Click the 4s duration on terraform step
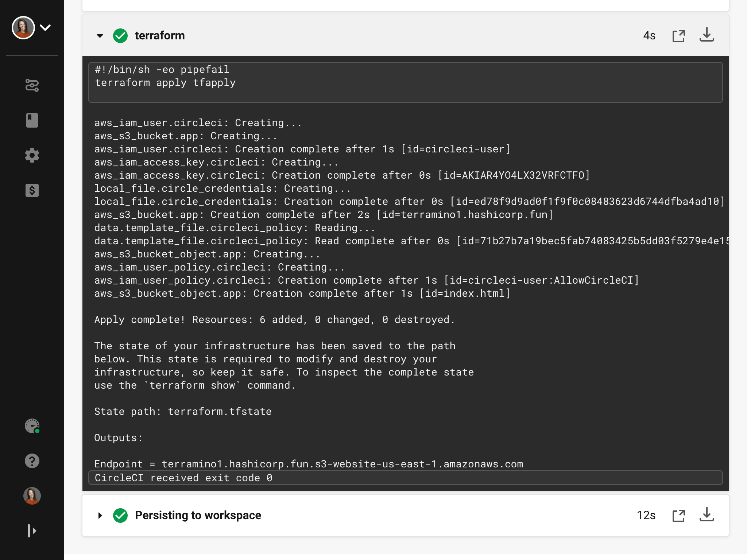Screen dimensions: 747x560 coord(649,35)
